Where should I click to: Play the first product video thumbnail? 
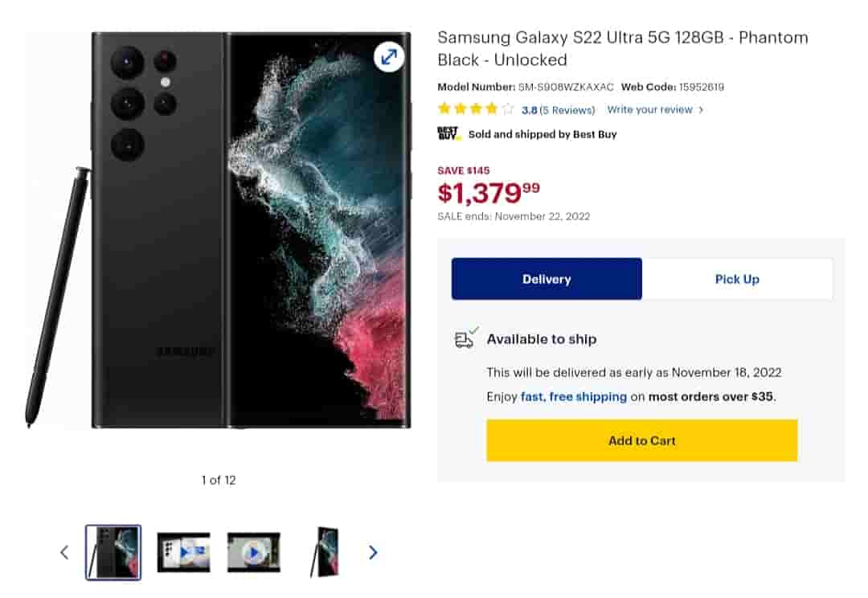coord(183,552)
